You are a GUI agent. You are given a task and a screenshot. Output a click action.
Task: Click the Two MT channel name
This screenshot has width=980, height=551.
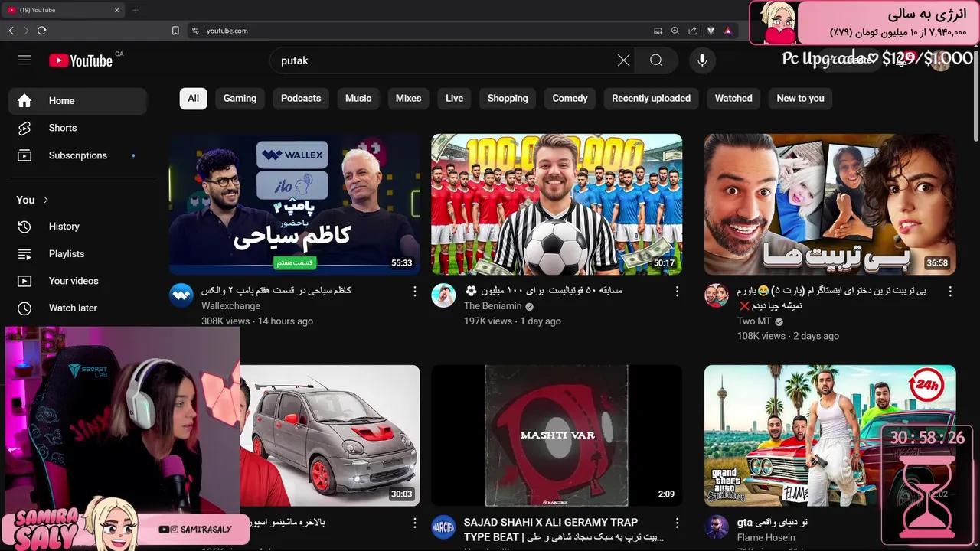click(754, 321)
